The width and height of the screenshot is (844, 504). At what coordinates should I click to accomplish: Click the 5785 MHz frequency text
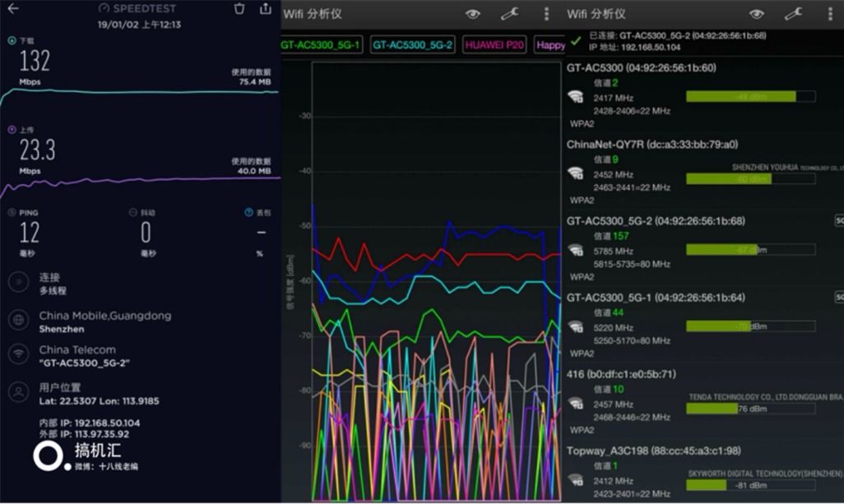pos(613,252)
